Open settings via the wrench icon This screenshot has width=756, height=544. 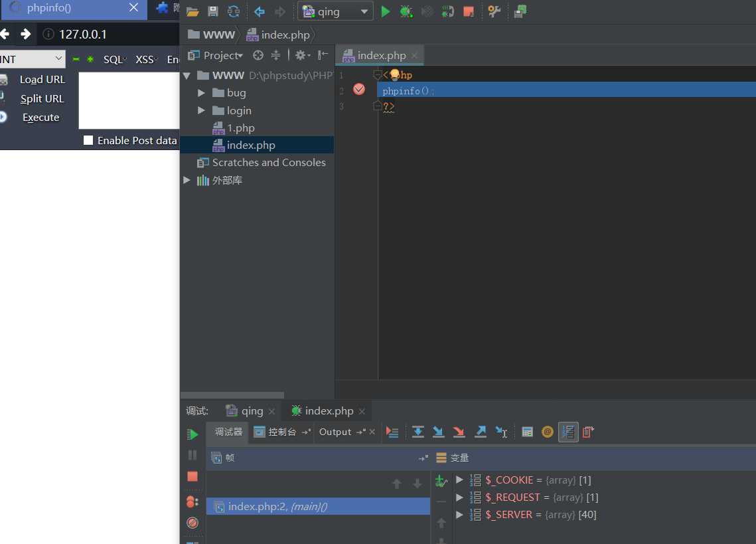(494, 11)
